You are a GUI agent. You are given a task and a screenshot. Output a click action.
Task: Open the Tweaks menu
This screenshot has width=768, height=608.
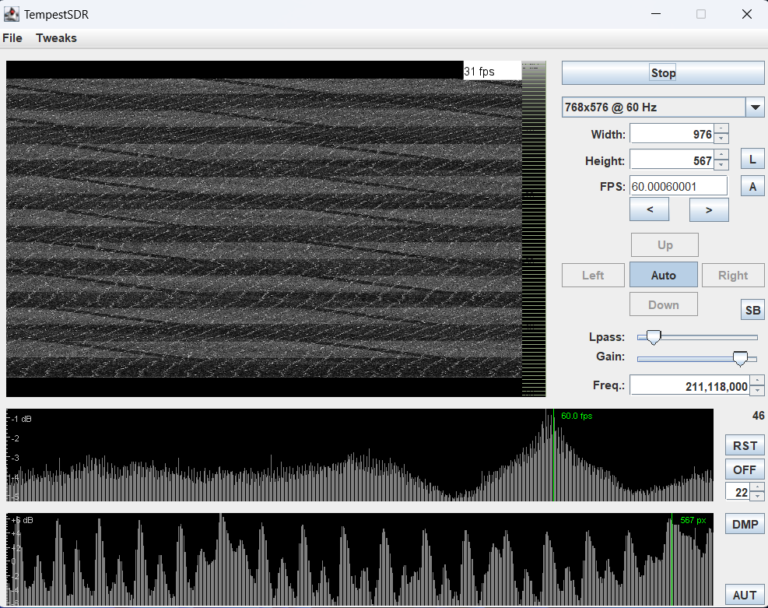56,38
